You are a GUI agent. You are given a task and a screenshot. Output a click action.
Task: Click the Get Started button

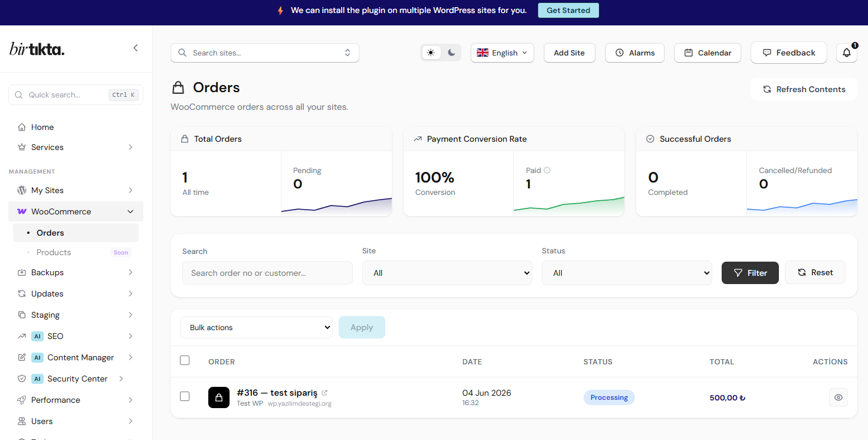[x=568, y=10]
